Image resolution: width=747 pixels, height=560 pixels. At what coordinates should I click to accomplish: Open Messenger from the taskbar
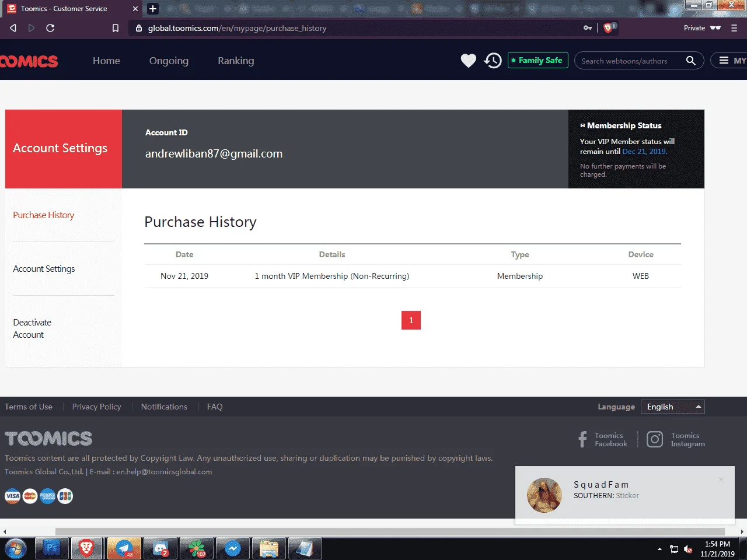(233, 549)
